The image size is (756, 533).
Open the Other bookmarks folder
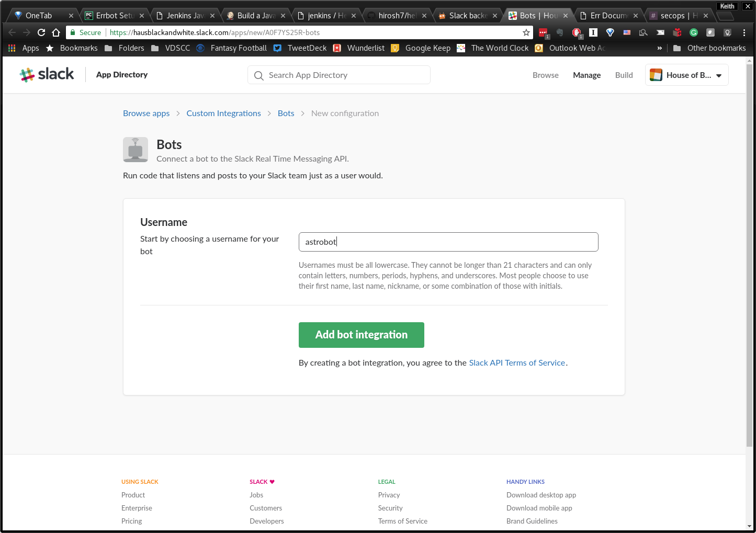click(709, 48)
